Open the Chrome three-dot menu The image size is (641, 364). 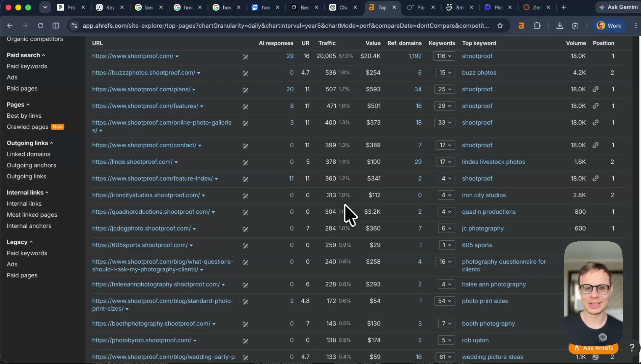tap(636, 26)
